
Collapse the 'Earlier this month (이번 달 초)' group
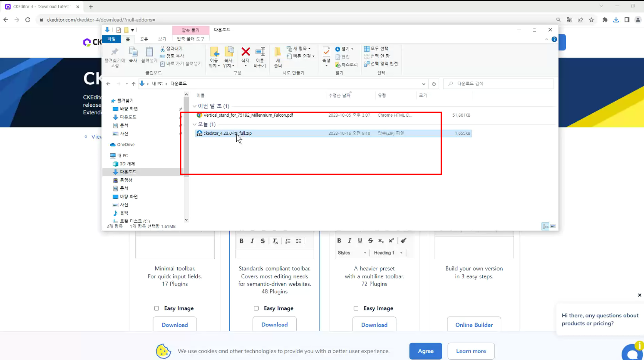click(x=194, y=106)
